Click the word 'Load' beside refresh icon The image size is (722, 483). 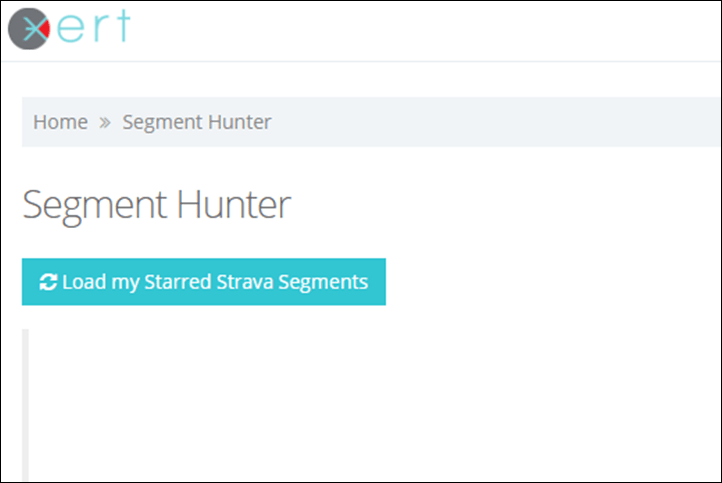84,282
